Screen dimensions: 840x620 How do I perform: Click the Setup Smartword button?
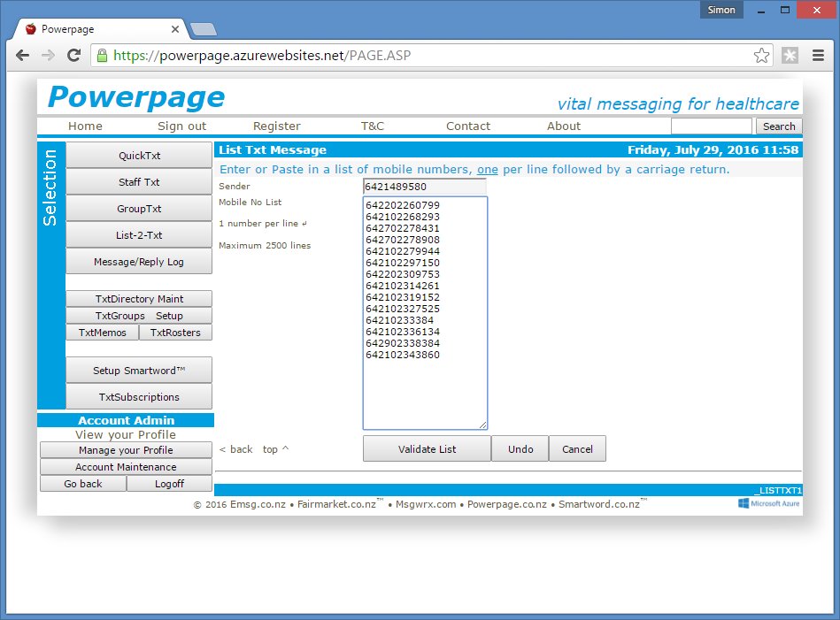139,371
